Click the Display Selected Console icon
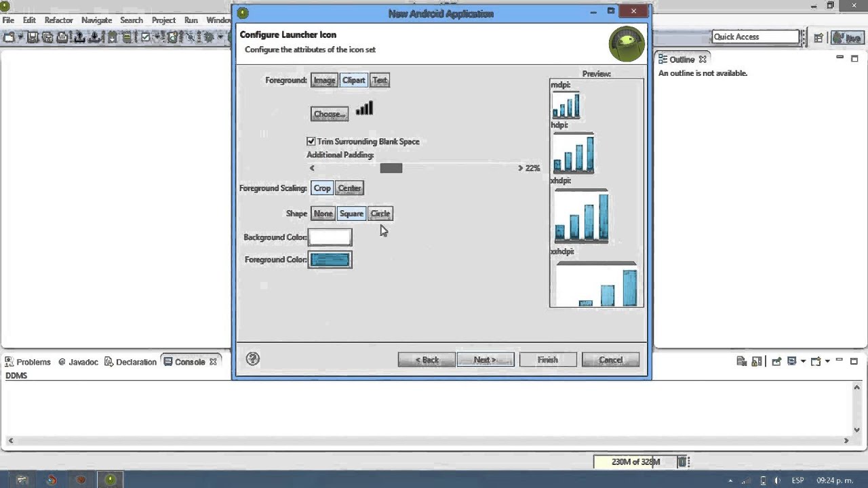 click(x=791, y=361)
